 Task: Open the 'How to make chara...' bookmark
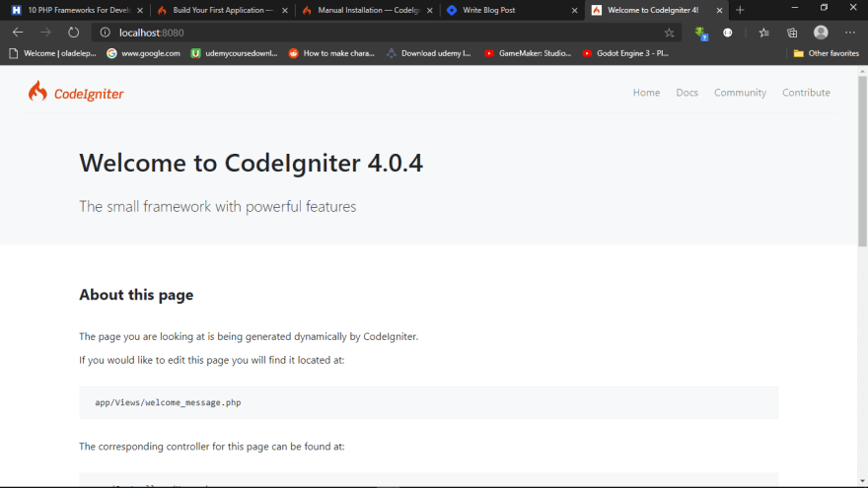point(331,53)
